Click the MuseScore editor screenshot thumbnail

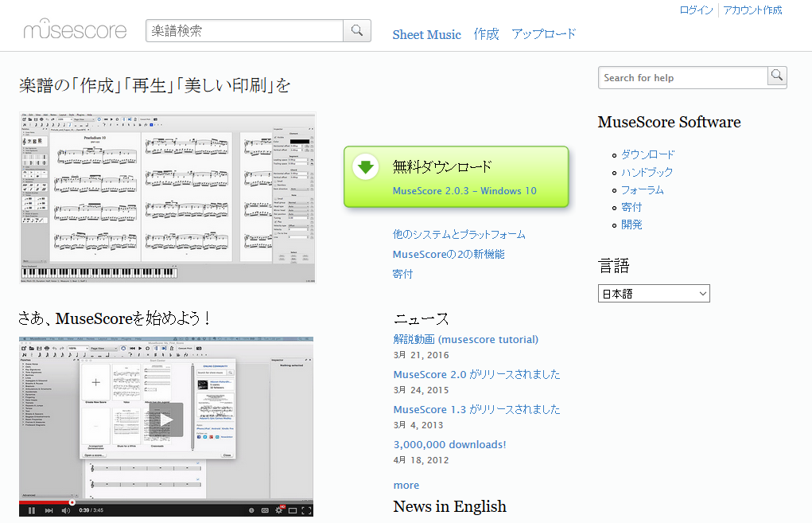point(167,197)
